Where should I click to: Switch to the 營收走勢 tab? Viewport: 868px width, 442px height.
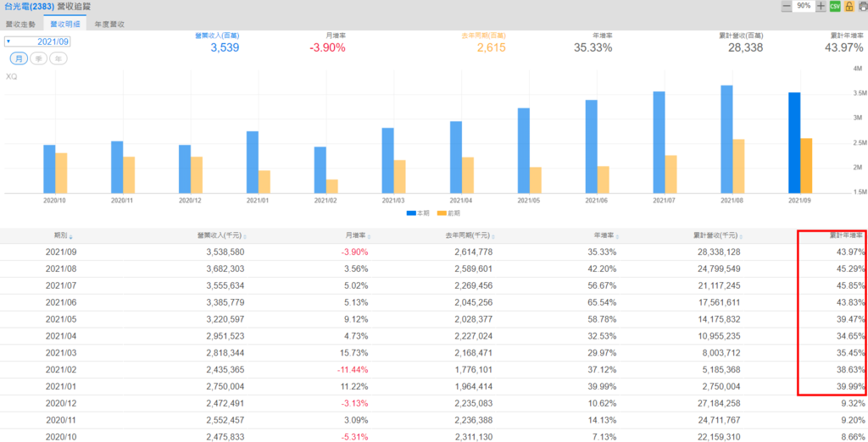(x=20, y=25)
